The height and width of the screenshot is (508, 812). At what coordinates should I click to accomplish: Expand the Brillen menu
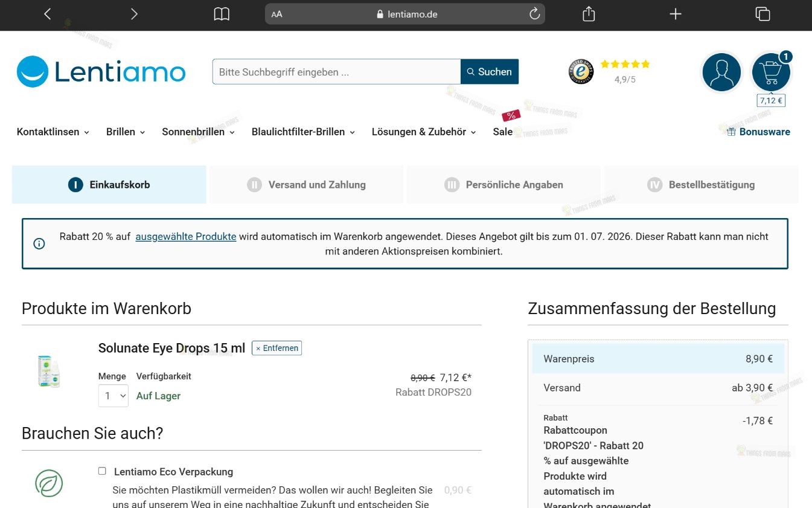tap(126, 132)
